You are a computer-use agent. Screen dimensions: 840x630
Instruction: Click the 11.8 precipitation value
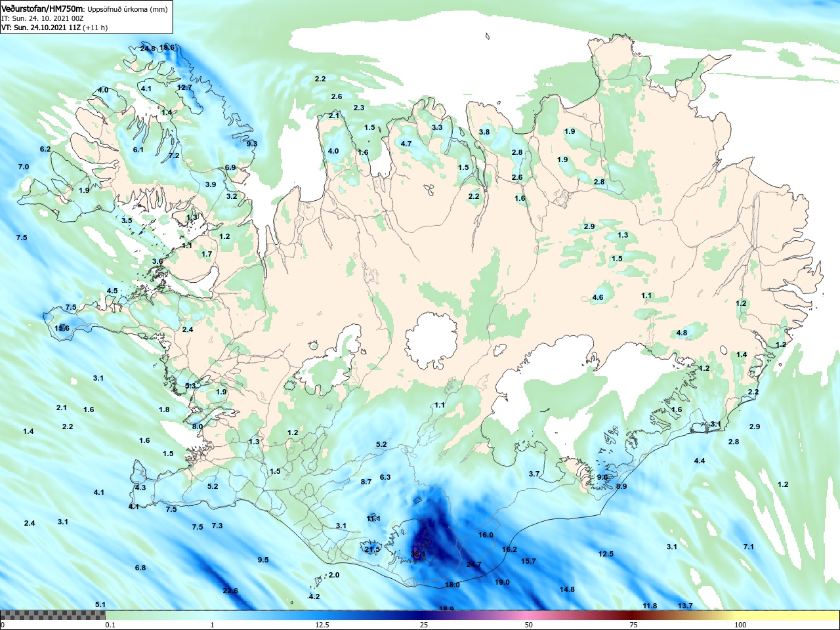pyautogui.click(x=650, y=606)
